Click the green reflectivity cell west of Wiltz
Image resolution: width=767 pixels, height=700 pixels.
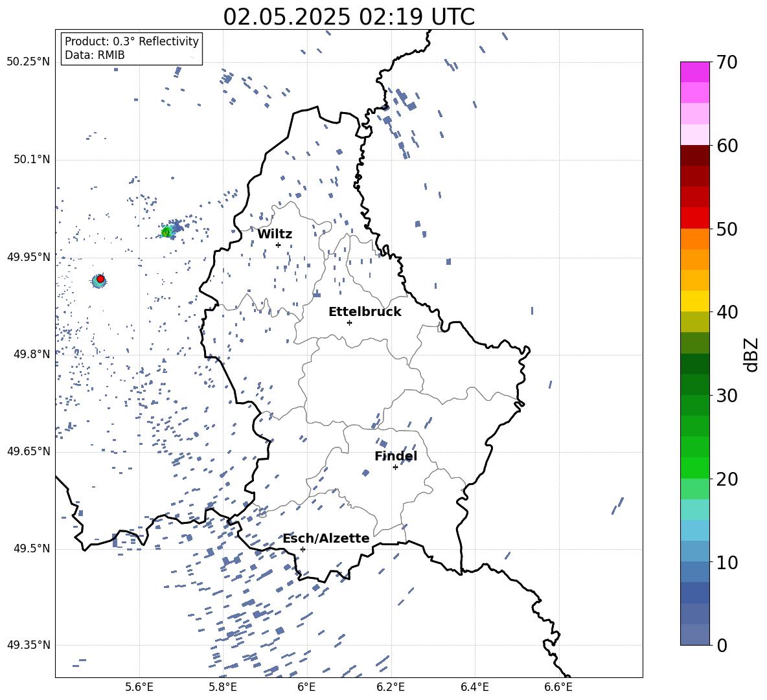click(x=167, y=232)
